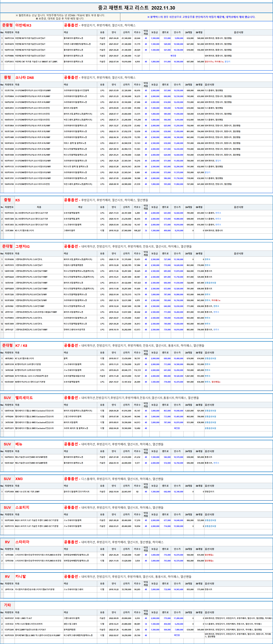
Task: Select vehicle number cell '160하1334'
Action: tap(9, 38)
